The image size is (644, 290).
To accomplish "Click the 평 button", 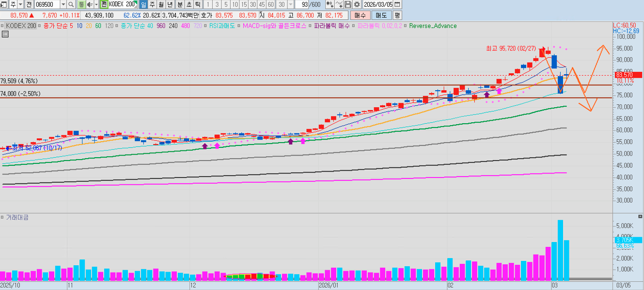I will (x=397, y=16).
